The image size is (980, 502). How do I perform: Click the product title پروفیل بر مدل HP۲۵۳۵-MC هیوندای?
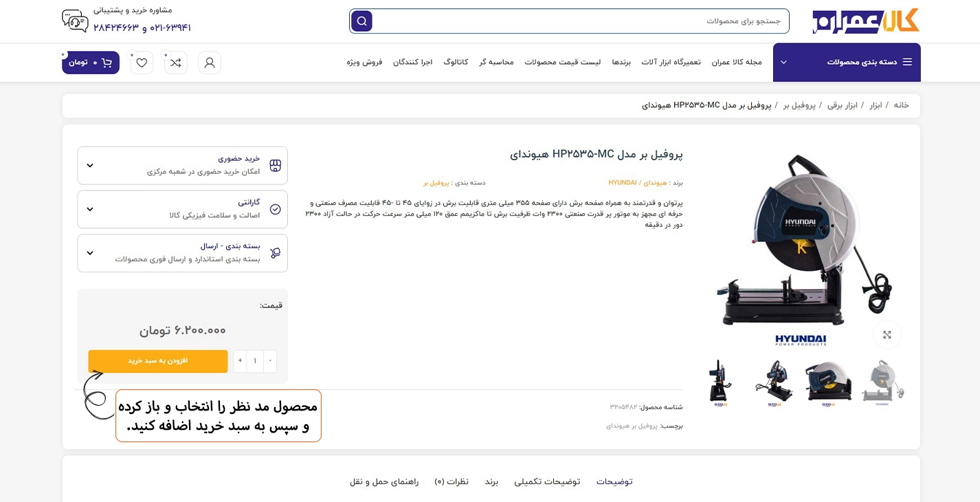click(x=597, y=155)
